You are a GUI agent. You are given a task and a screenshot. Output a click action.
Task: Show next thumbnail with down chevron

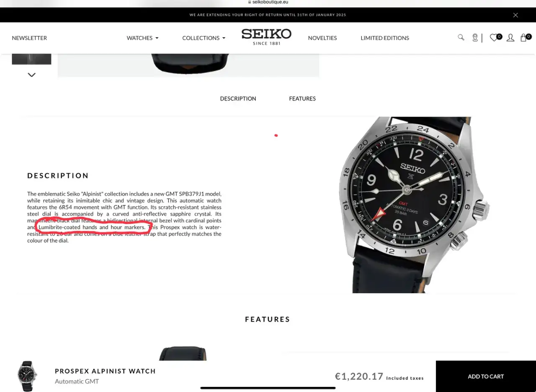point(31,75)
